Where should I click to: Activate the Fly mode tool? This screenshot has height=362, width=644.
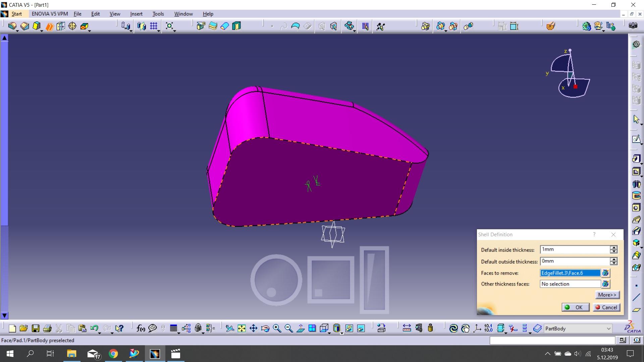[230, 328]
